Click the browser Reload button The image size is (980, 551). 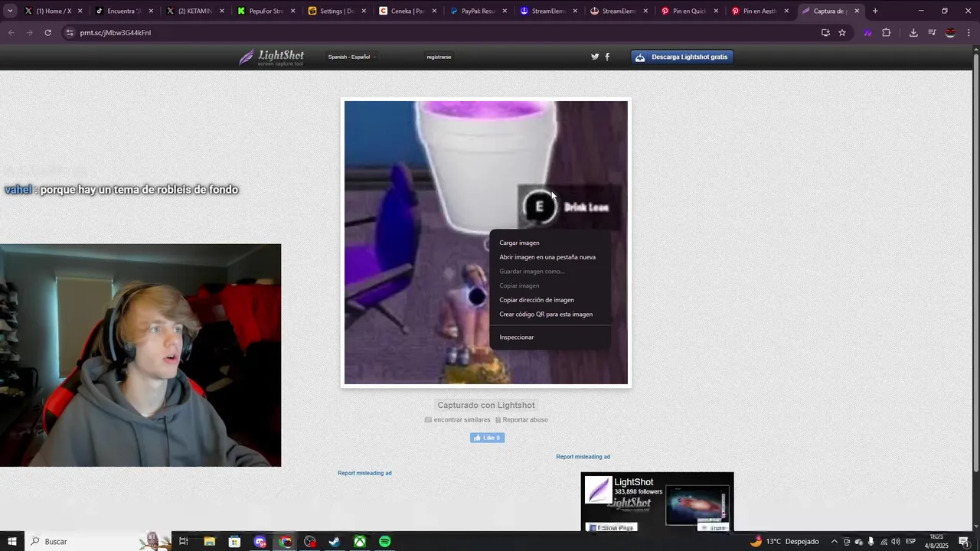47,33
